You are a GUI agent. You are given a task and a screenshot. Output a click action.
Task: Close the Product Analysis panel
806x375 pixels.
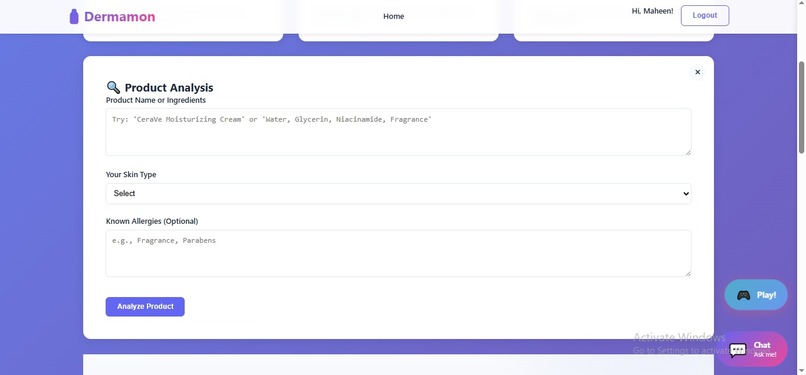point(698,72)
